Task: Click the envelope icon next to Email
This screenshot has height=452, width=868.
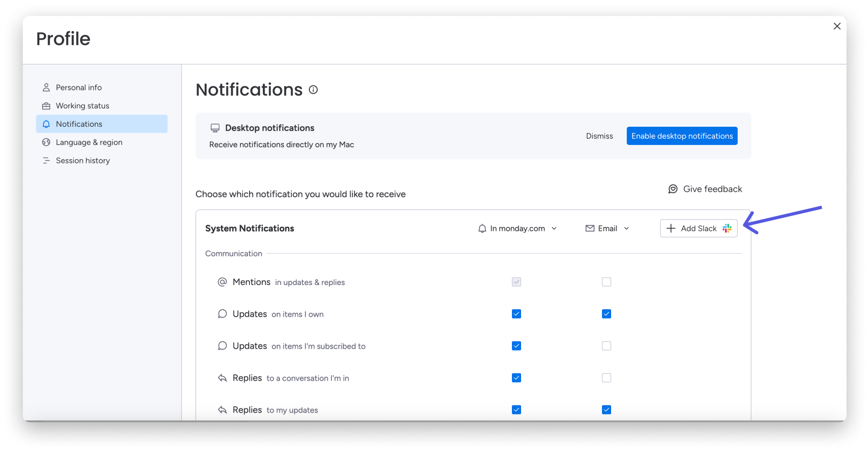Action: click(x=590, y=228)
